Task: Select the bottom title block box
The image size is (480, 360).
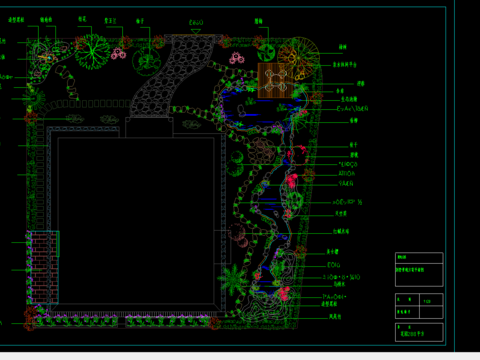Action: (419, 332)
